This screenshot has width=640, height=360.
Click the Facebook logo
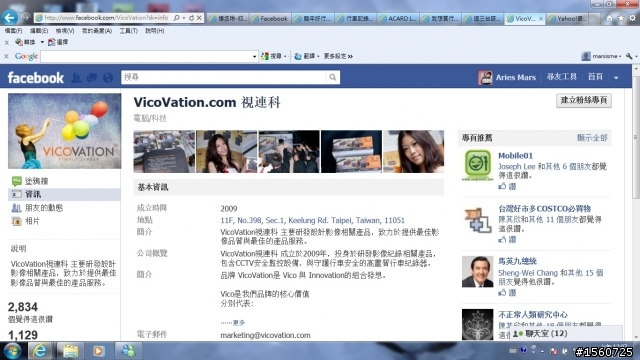[36, 78]
